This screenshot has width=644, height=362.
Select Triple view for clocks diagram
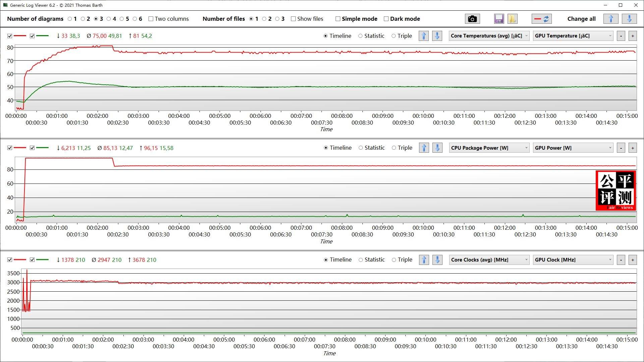394,260
